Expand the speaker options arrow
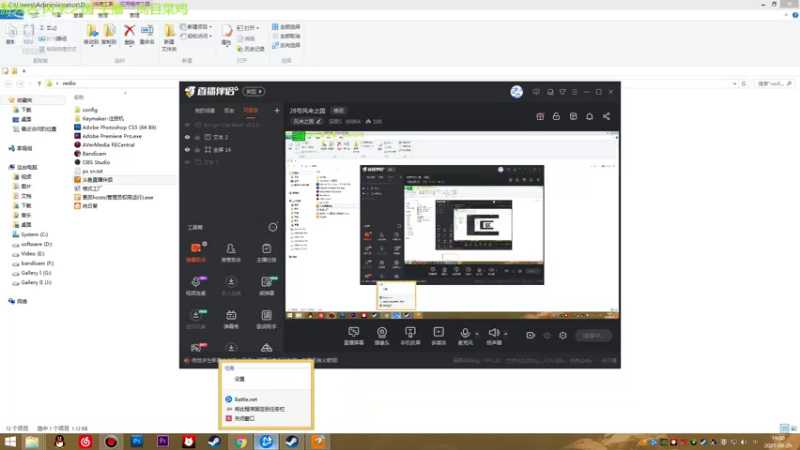 click(x=506, y=334)
